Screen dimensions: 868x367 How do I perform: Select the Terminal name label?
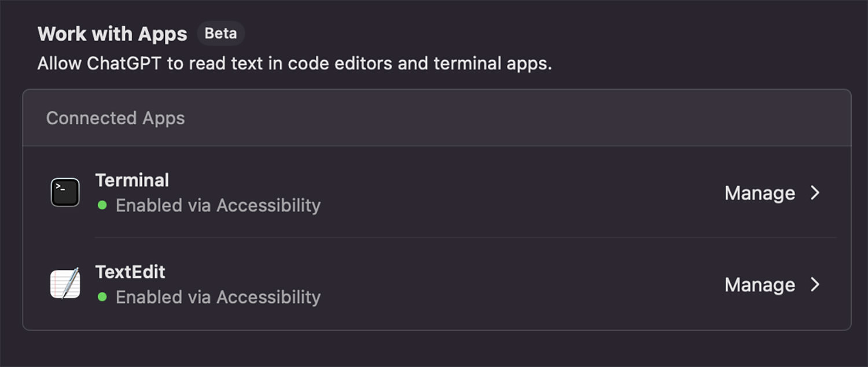[x=132, y=180]
